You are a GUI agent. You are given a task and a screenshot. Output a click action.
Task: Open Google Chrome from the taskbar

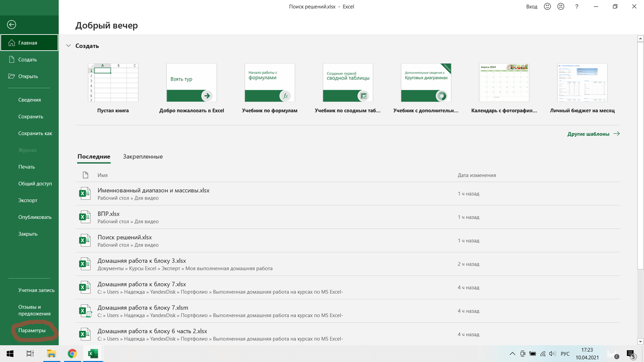72,354
